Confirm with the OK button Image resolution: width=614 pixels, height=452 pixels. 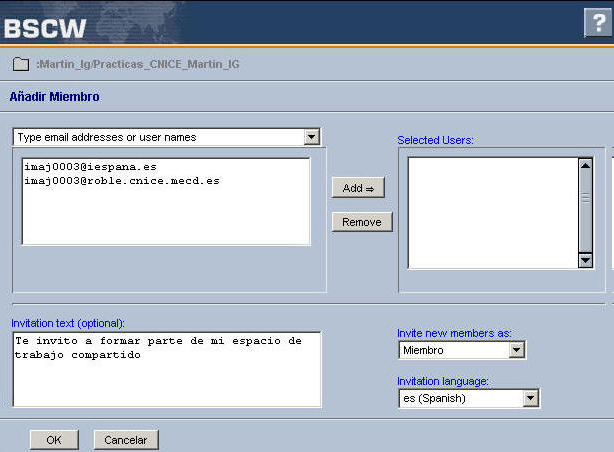pyautogui.click(x=54, y=440)
